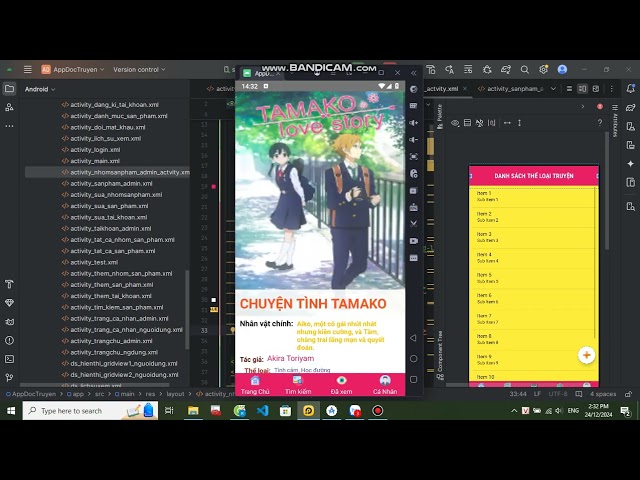Image resolution: width=640 pixels, height=480 pixels.
Task: Click the project tree vertical scrollbar
Action: point(187,309)
